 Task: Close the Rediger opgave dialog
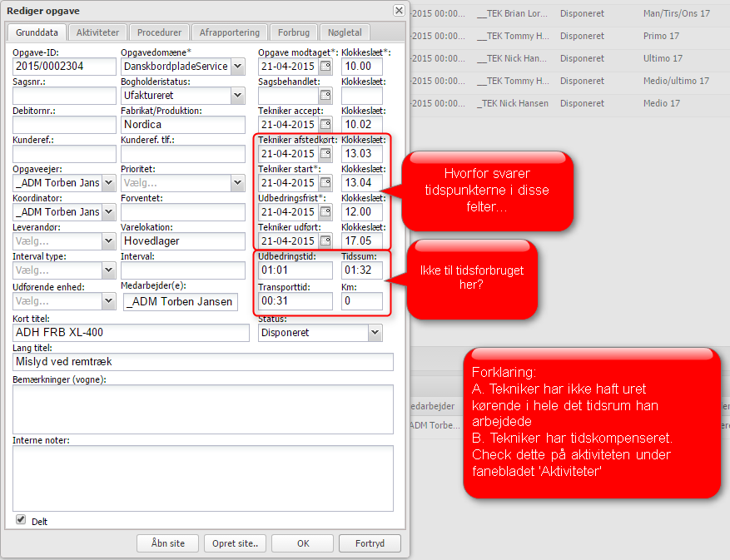pyautogui.click(x=399, y=11)
